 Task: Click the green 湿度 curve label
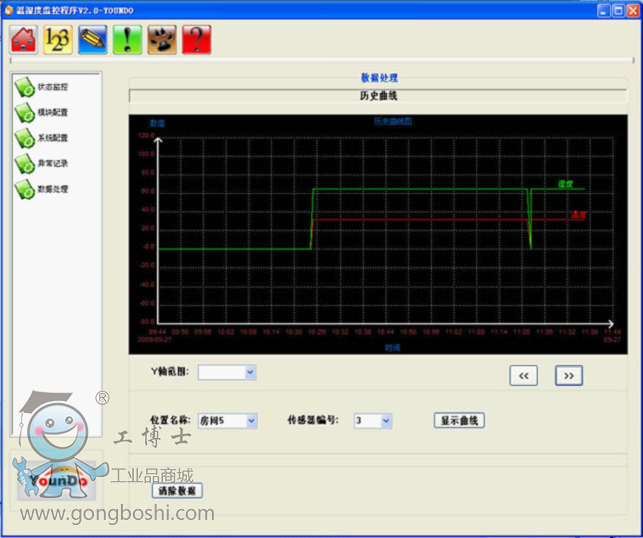(x=565, y=184)
